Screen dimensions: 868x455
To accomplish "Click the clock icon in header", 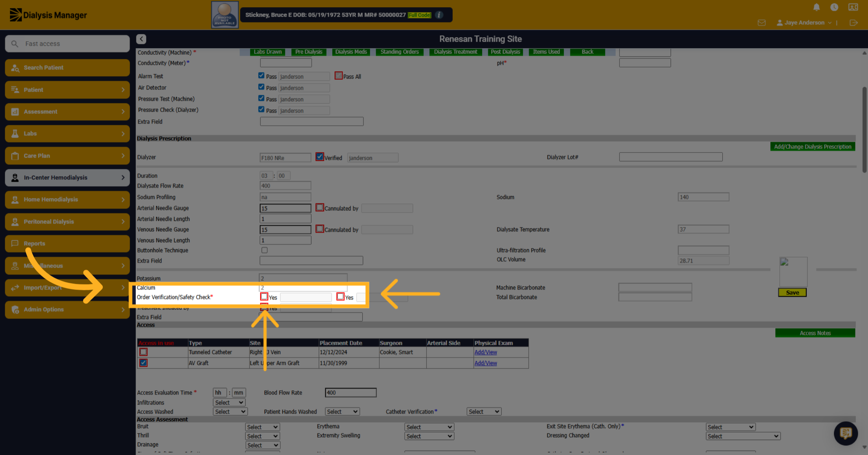I will point(834,7).
